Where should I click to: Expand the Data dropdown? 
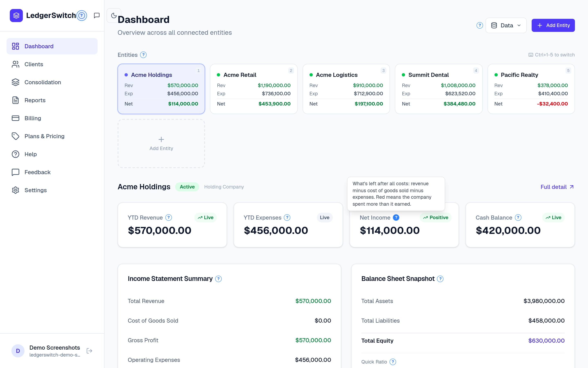(x=506, y=25)
